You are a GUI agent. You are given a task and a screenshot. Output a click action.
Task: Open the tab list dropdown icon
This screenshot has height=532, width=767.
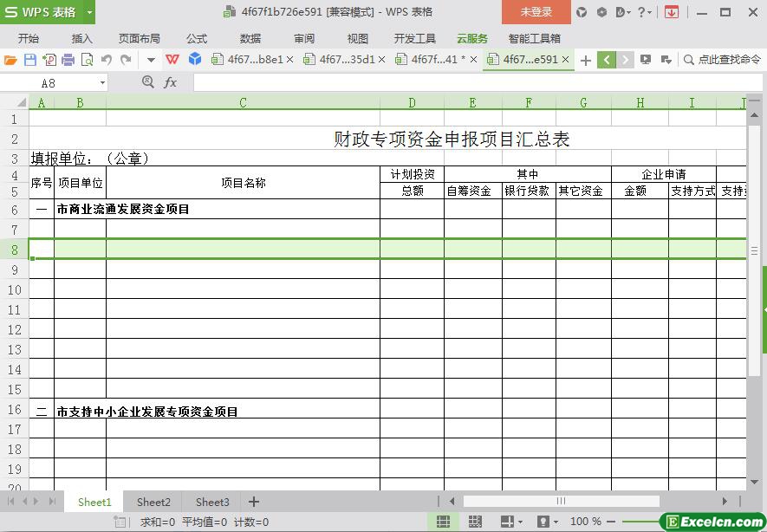[x=666, y=60]
